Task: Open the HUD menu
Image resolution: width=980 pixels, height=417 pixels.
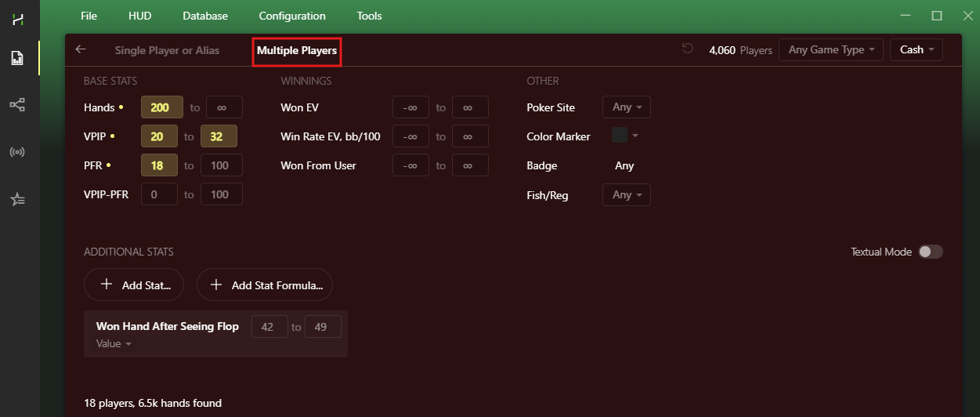Action: coord(140,16)
